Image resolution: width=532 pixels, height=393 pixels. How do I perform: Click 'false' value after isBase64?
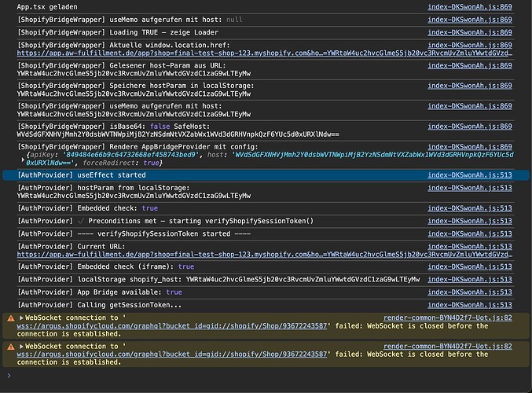[x=160, y=127]
